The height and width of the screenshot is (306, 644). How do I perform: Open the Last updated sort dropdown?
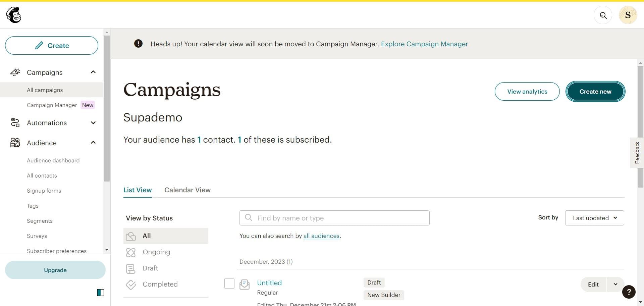click(594, 218)
